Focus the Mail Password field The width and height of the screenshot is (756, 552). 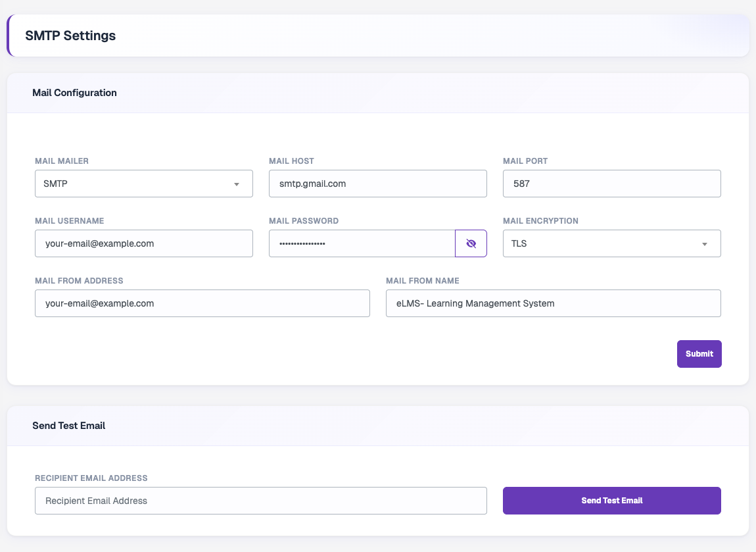pyautogui.click(x=362, y=243)
